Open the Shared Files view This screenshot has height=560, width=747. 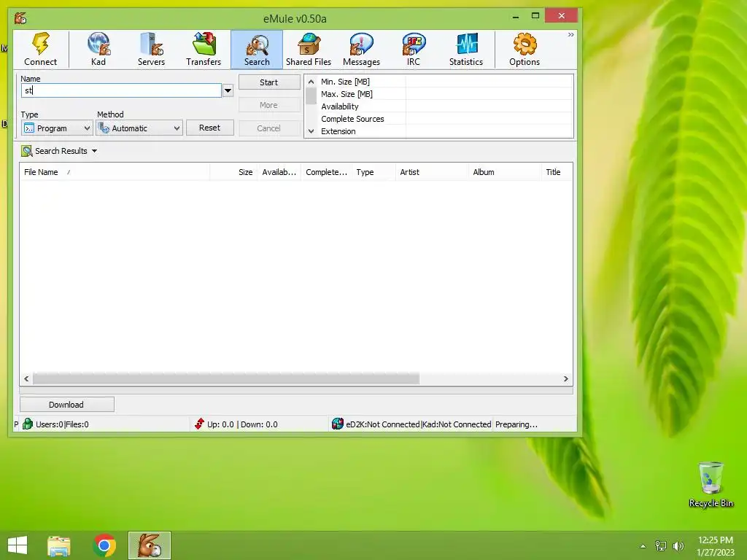click(309, 50)
